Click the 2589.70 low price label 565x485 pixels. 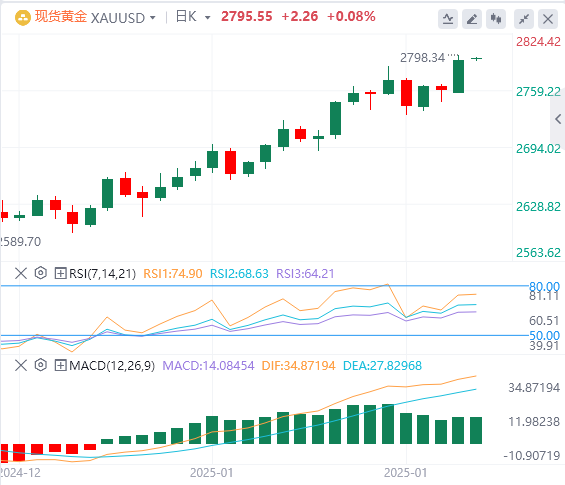pos(21,241)
